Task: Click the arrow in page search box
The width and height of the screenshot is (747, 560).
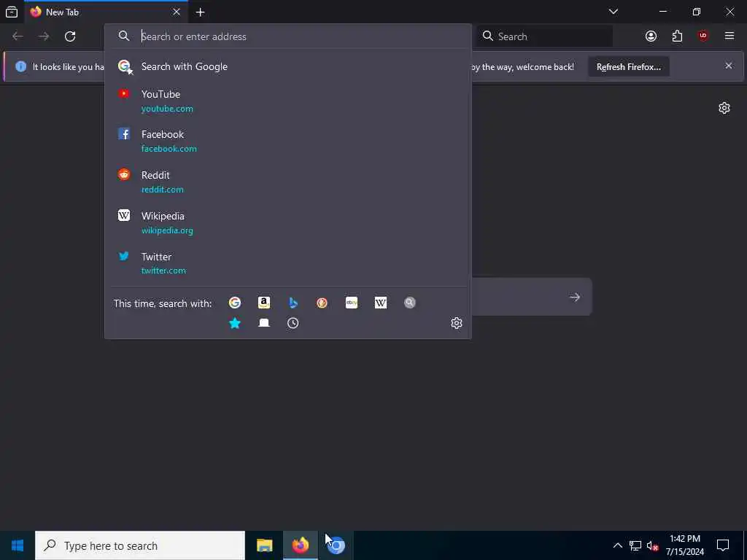Action: (x=575, y=297)
